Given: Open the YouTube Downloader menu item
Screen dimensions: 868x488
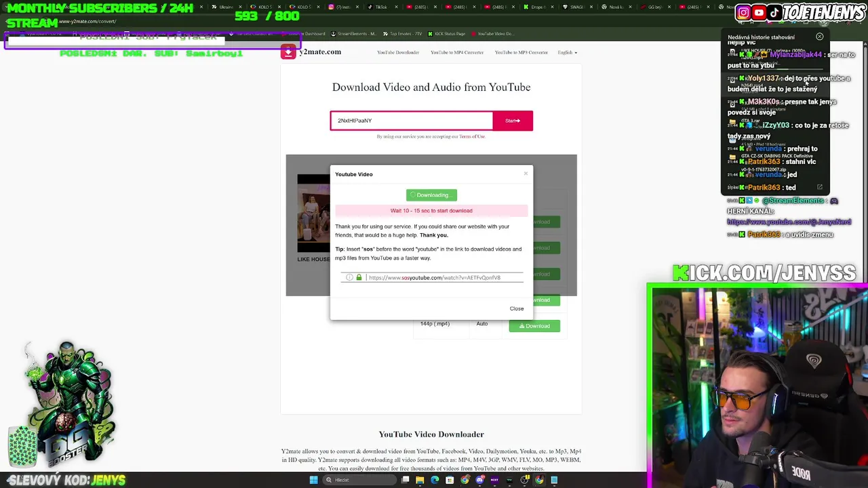Looking at the screenshot, I should pos(398,52).
